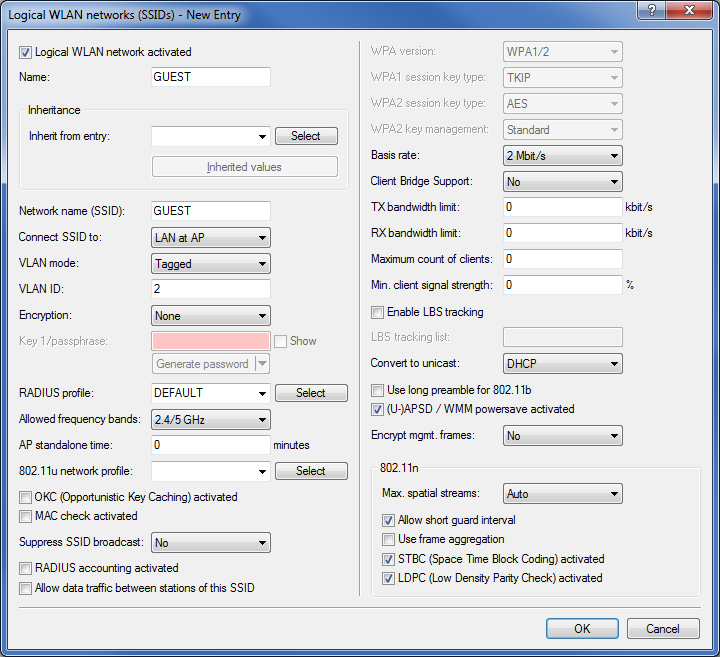The width and height of the screenshot is (720, 657).
Task: Click the help question mark icon in title bar
Action: [651, 11]
